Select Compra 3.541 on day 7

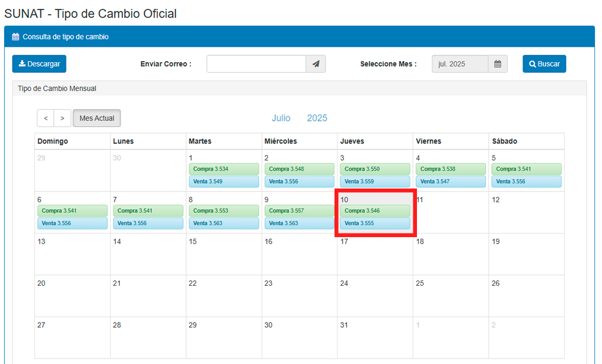point(148,210)
